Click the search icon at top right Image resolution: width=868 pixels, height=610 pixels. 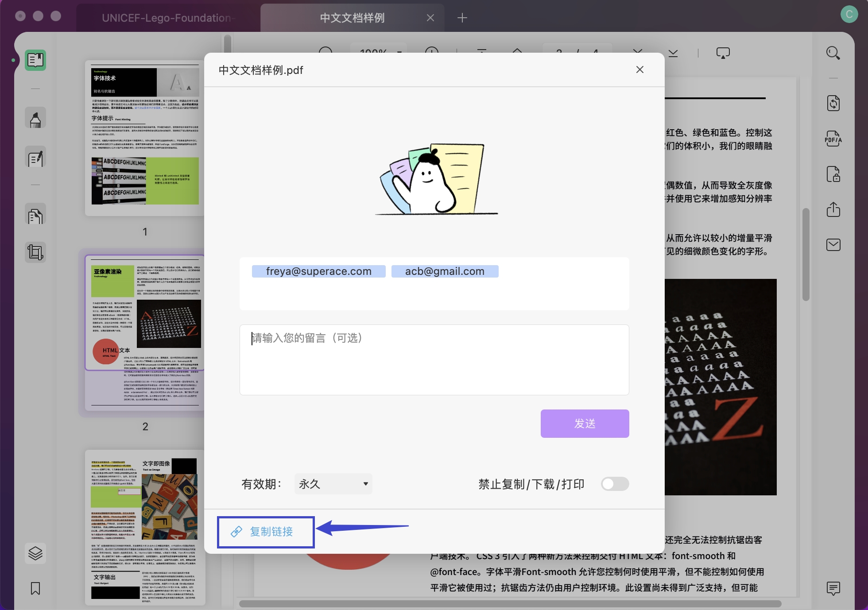click(x=833, y=53)
